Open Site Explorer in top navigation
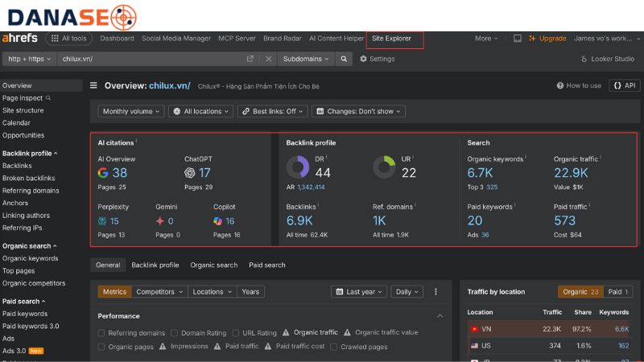Viewport: 644px width, 362px height. 391,38
